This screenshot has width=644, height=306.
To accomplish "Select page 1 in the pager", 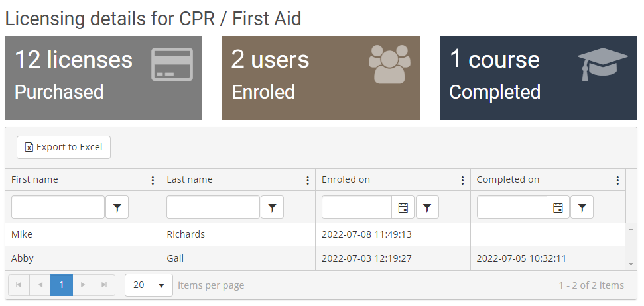I will [62, 285].
